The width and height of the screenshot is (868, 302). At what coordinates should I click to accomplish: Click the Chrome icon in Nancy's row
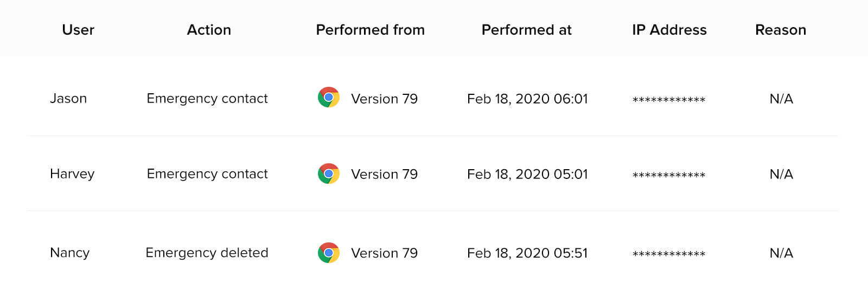pyautogui.click(x=328, y=253)
